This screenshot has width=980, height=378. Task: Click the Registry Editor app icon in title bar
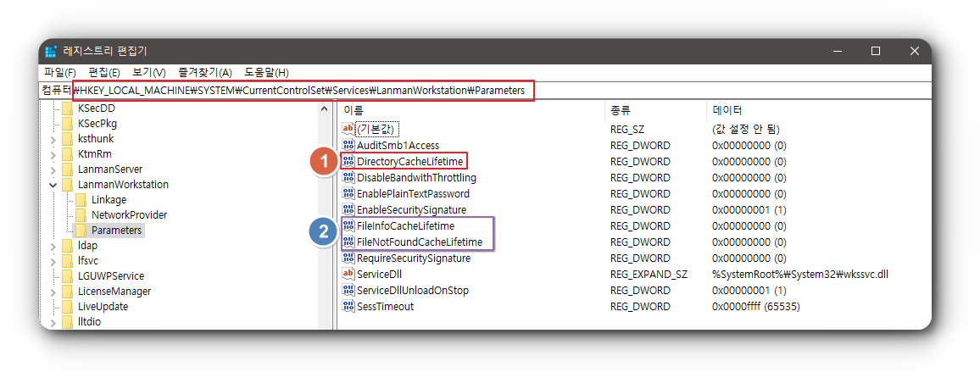51,51
